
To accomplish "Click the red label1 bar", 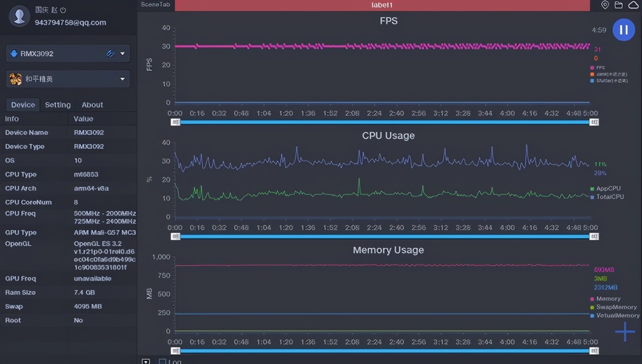I will click(382, 5).
